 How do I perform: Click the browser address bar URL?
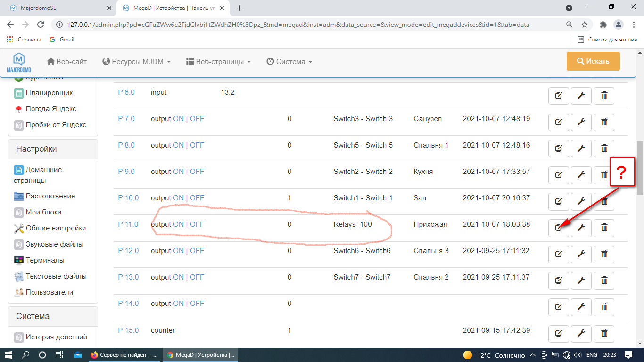pyautogui.click(x=298, y=25)
